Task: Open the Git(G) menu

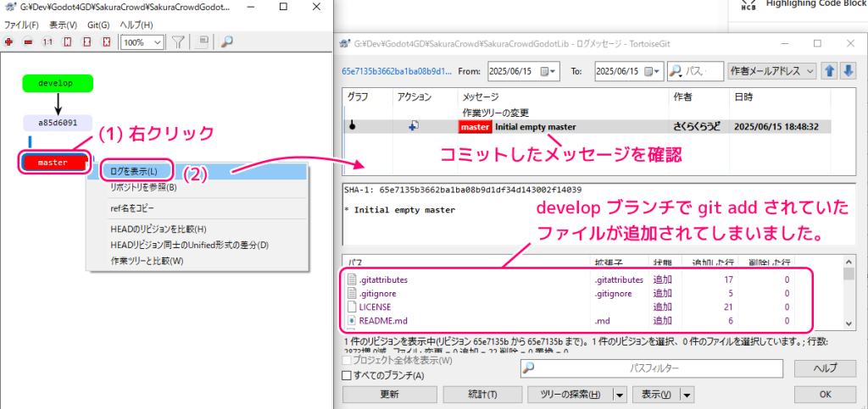Action: pos(98,25)
